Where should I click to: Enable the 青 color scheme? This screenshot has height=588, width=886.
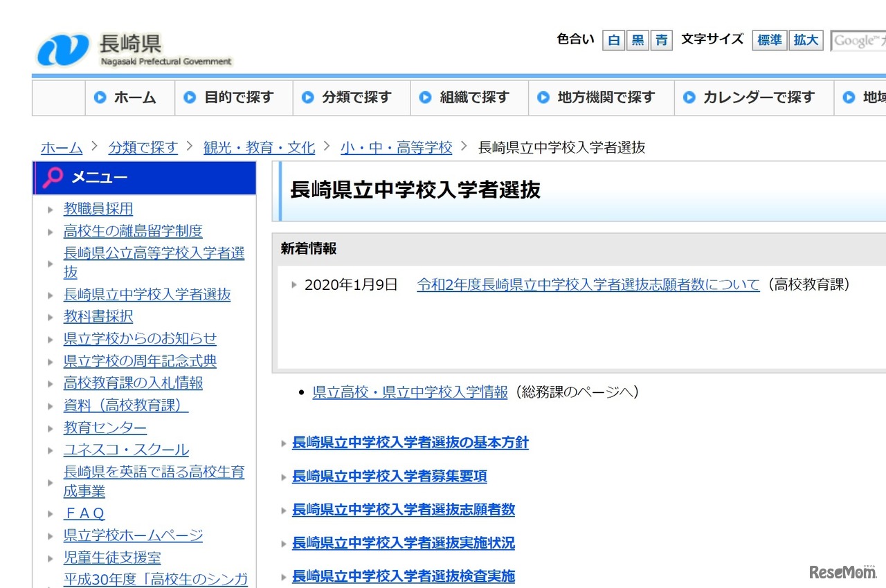(661, 40)
